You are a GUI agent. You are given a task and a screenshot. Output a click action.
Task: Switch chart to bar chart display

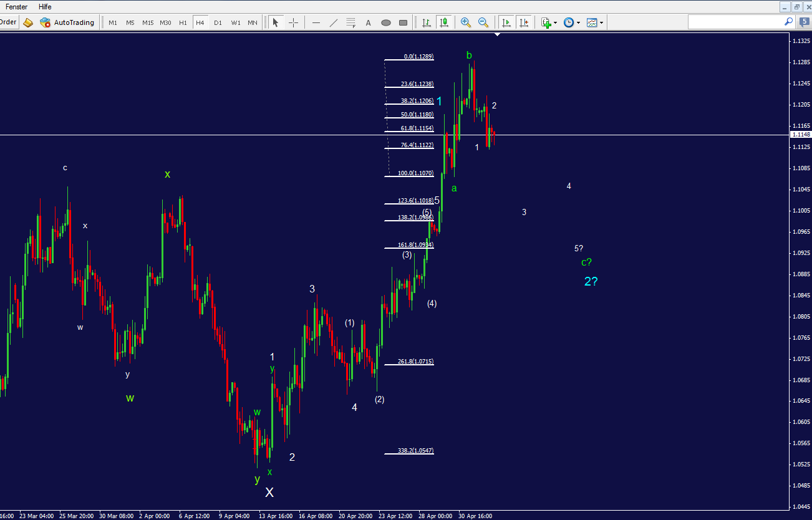pyautogui.click(x=426, y=22)
